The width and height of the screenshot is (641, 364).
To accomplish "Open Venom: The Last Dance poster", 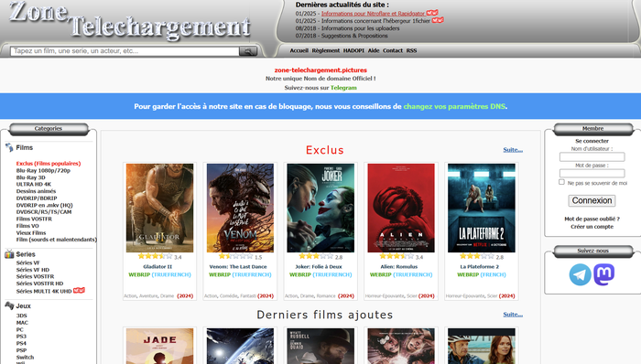I will tap(240, 208).
